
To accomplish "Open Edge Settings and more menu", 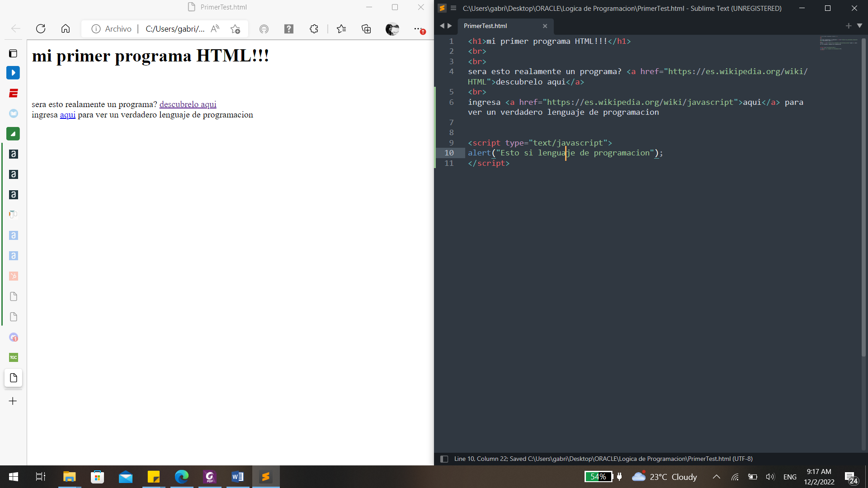I will pyautogui.click(x=419, y=29).
